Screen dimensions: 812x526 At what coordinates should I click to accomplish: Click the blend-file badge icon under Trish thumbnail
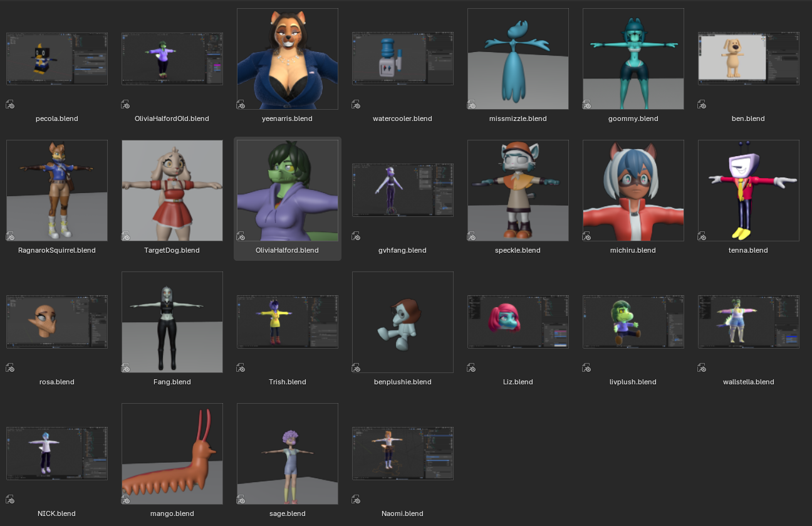[241, 368]
